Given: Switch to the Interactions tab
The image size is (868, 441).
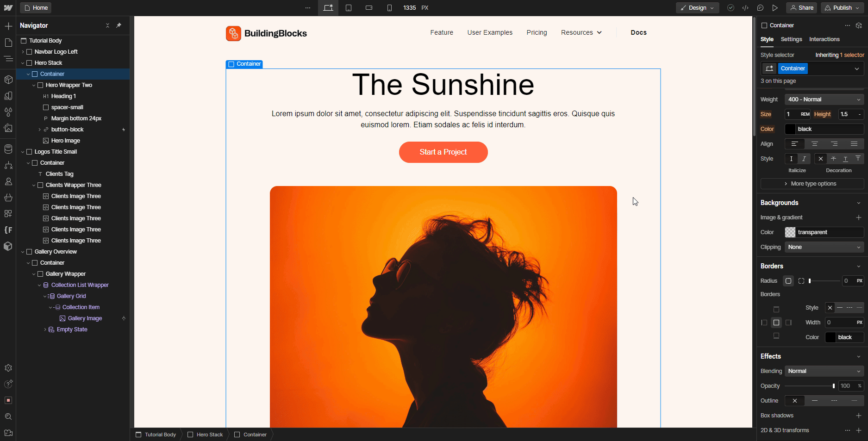Looking at the screenshot, I should click(824, 39).
